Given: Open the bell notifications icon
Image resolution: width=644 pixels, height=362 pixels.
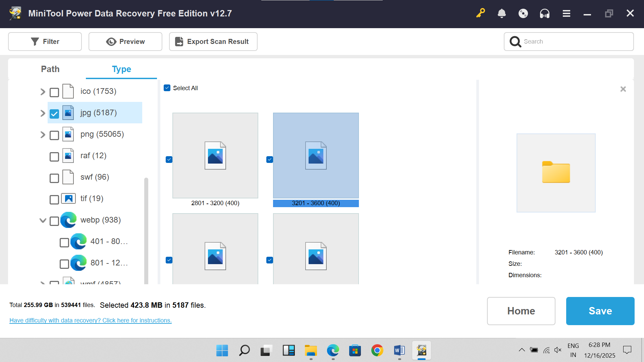Looking at the screenshot, I should pyautogui.click(x=502, y=13).
